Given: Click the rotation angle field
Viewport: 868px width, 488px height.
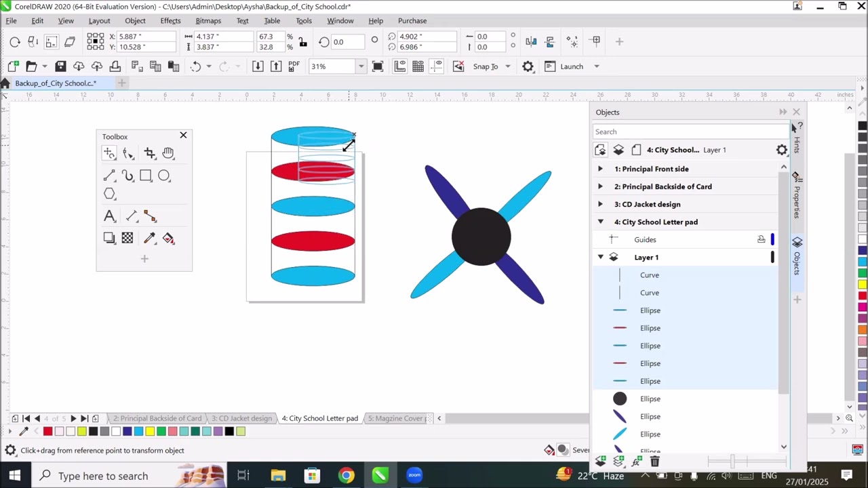Looking at the screenshot, I should coord(348,42).
